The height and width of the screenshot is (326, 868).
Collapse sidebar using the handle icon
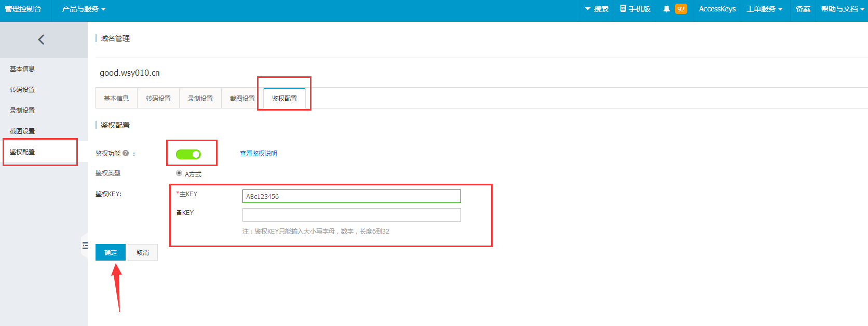pos(85,246)
